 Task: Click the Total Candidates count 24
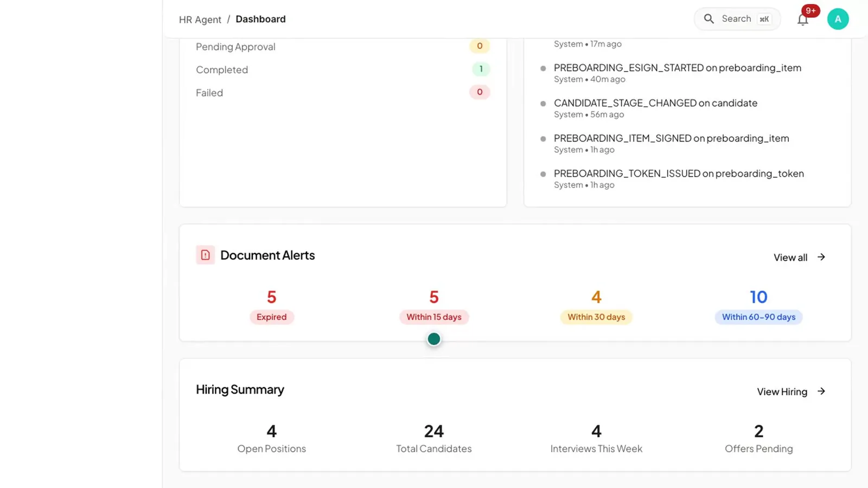[x=434, y=431]
